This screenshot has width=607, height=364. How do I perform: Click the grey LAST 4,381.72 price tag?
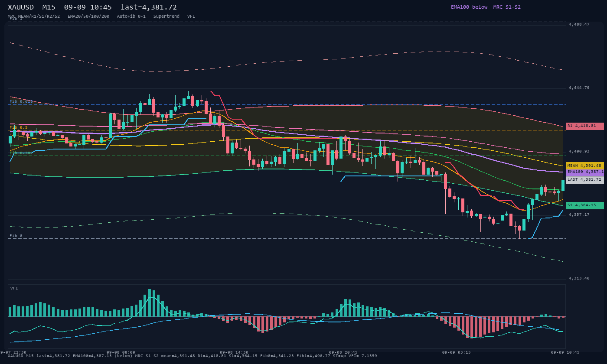[585, 180]
